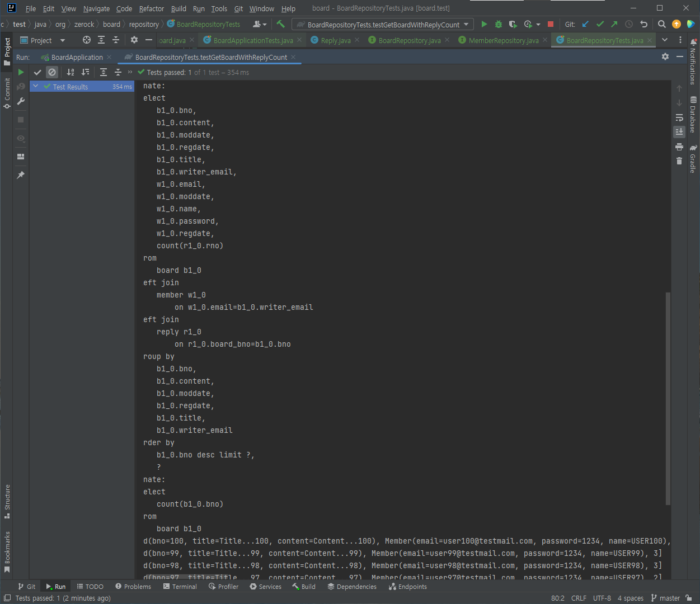The width and height of the screenshot is (700, 604).
Task: Open the Navigate menu
Action: (x=96, y=8)
